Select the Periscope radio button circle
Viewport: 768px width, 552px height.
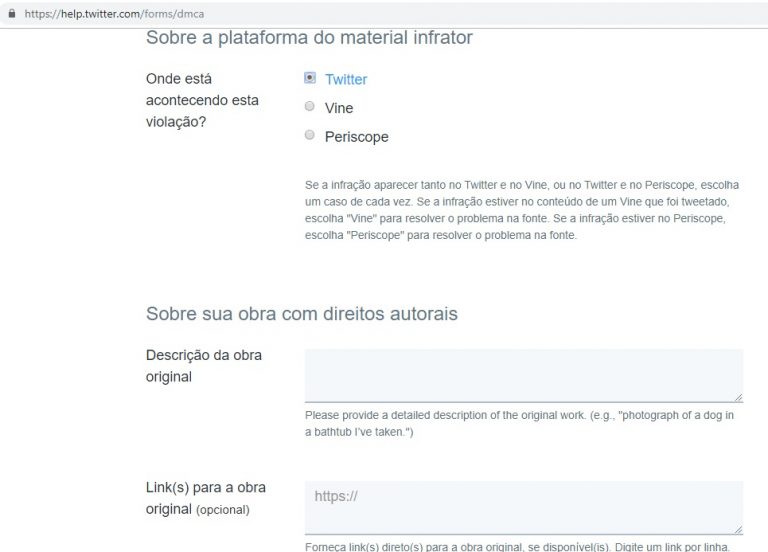click(310, 135)
